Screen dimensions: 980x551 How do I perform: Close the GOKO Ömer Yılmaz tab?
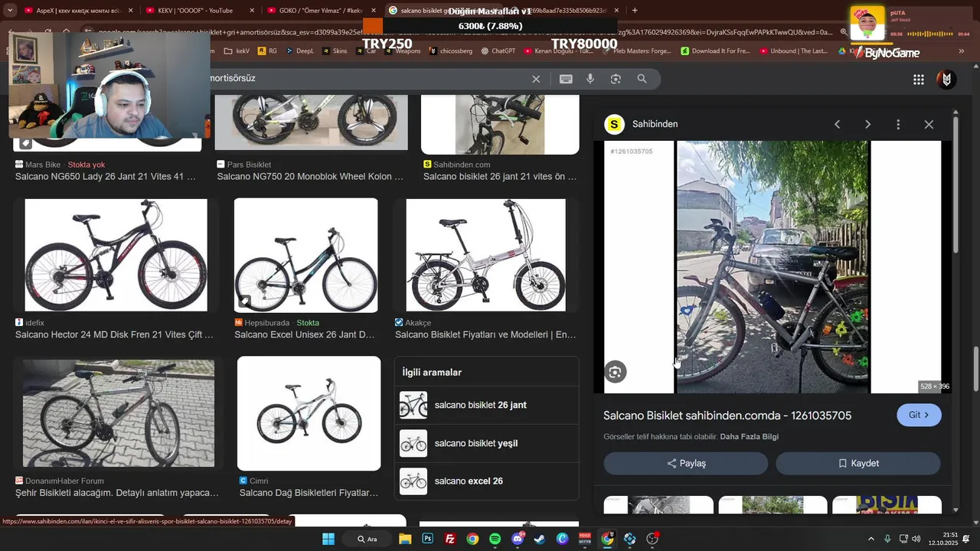click(373, 11)
